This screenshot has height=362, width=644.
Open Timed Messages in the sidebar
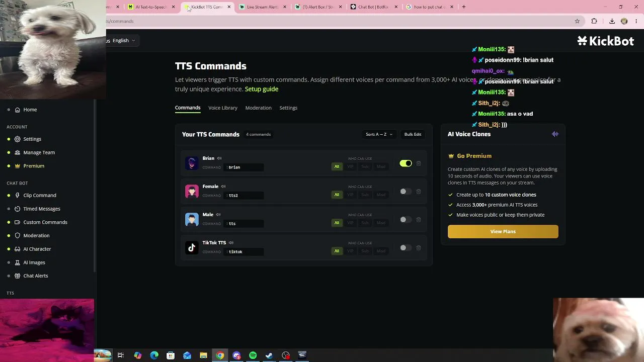pos(42,209)
